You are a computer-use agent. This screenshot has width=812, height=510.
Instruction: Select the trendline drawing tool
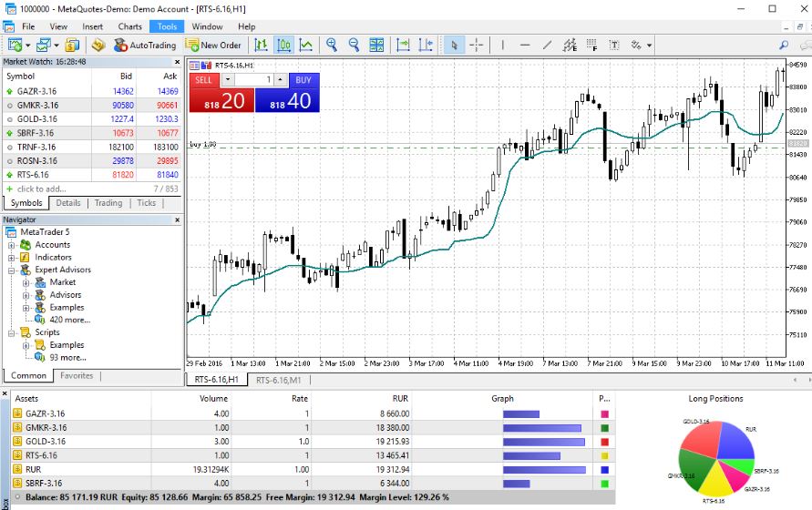click(x=548, y=45)
